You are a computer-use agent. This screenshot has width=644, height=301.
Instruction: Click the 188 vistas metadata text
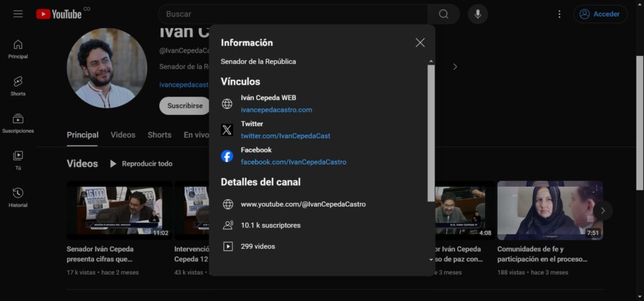pyautogui.click(x=511, y=272)
